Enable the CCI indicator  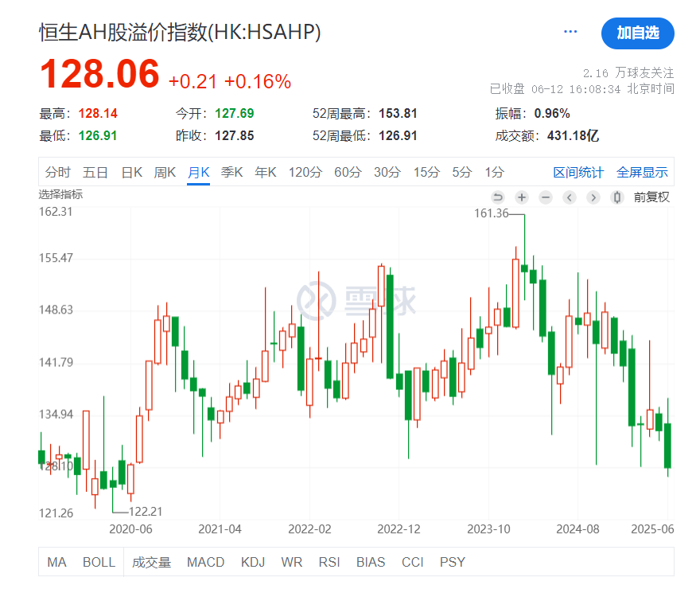tap(413, 562)
